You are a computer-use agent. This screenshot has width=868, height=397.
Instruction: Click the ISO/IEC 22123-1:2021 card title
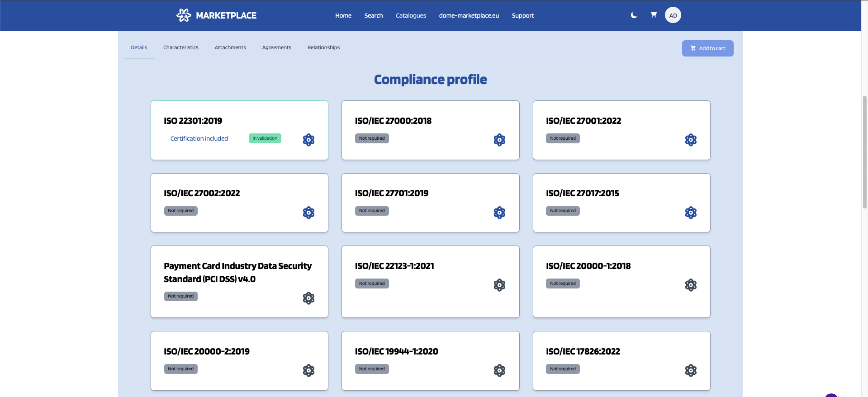point(394,266)
